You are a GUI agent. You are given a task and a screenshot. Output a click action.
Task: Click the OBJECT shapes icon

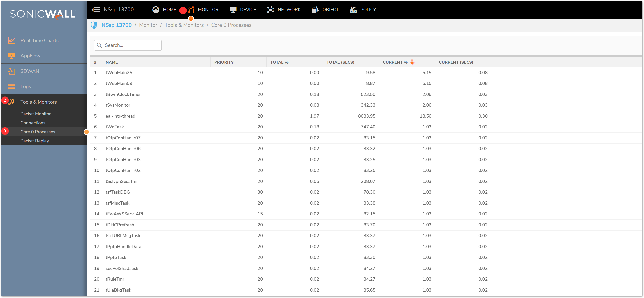315,10
